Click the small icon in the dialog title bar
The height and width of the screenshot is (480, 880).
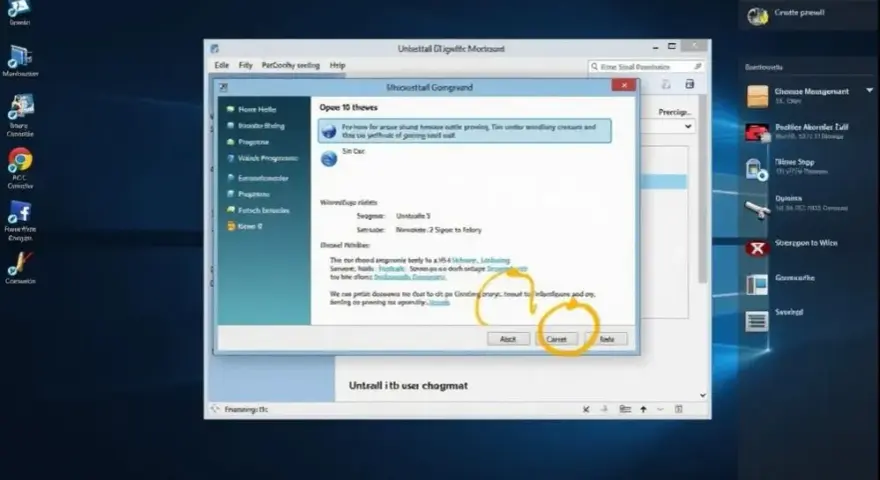click(x=223, y=87)
